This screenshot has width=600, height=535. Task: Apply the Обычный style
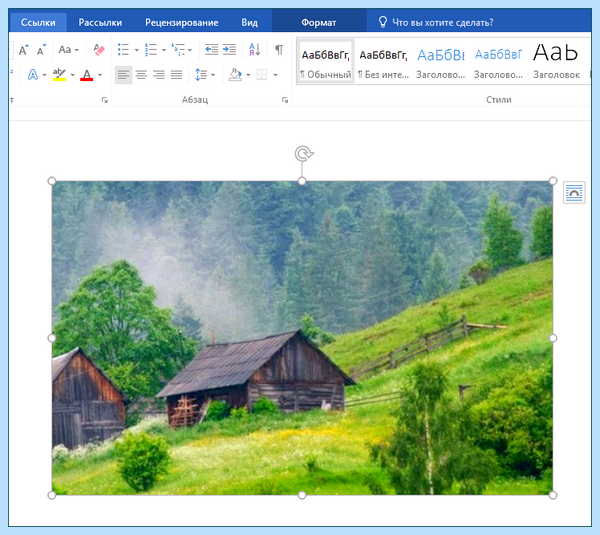tap(326, 62)
